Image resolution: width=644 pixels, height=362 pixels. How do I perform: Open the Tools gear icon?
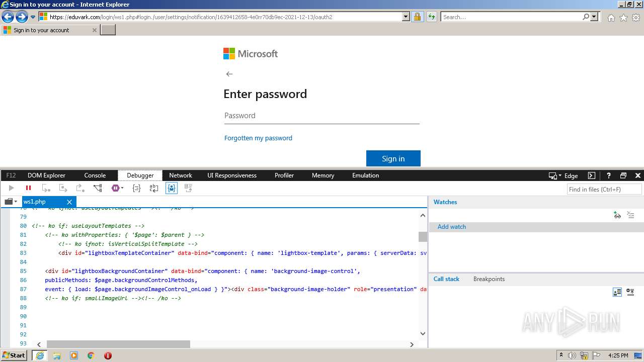click(636, 18)
